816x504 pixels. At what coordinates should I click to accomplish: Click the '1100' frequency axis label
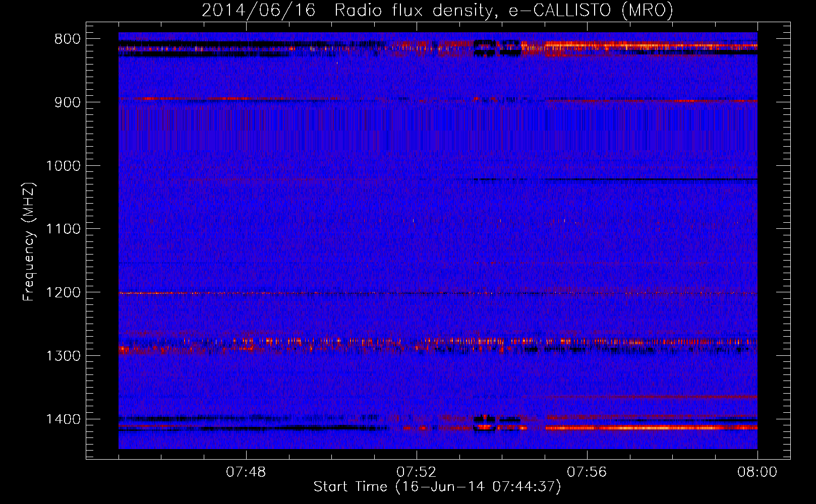pos(63,229)
